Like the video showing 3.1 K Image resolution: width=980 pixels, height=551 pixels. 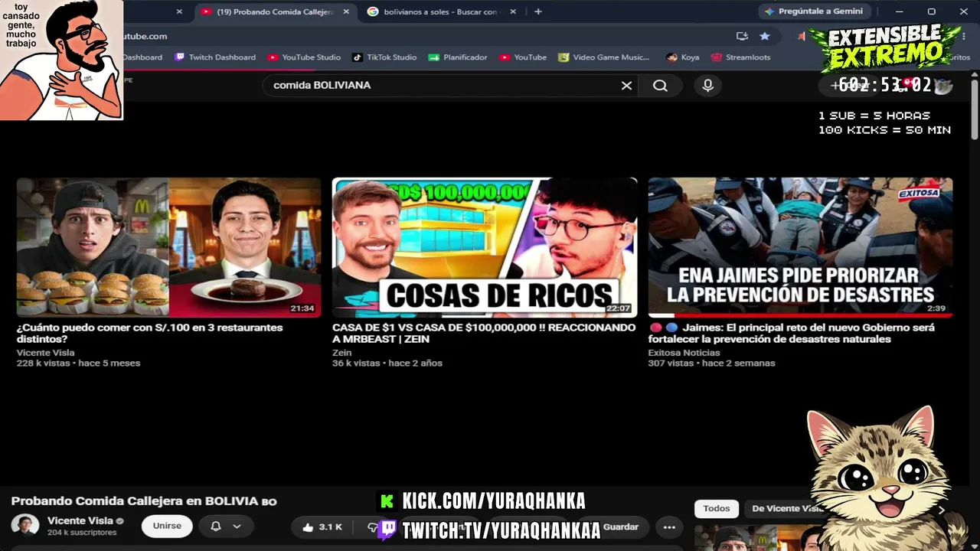(322, 527)
